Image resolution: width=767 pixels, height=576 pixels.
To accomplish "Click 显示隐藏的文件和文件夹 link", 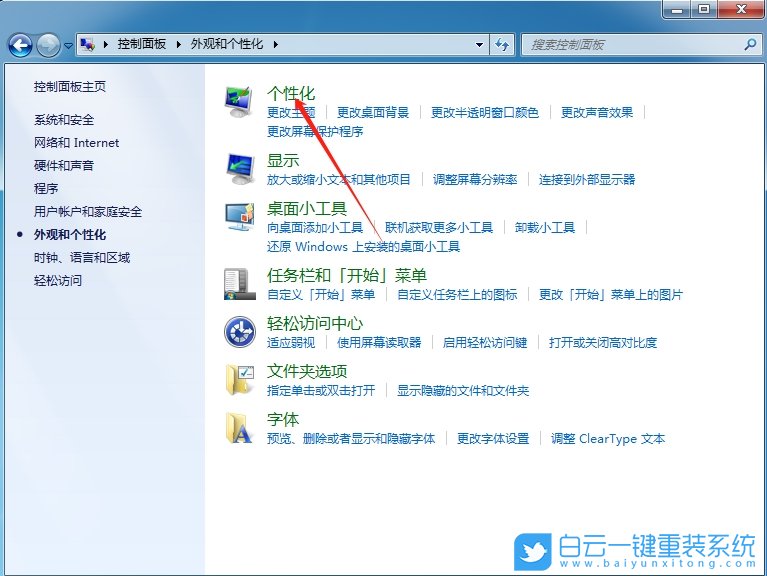I will (x=463, y=391).
